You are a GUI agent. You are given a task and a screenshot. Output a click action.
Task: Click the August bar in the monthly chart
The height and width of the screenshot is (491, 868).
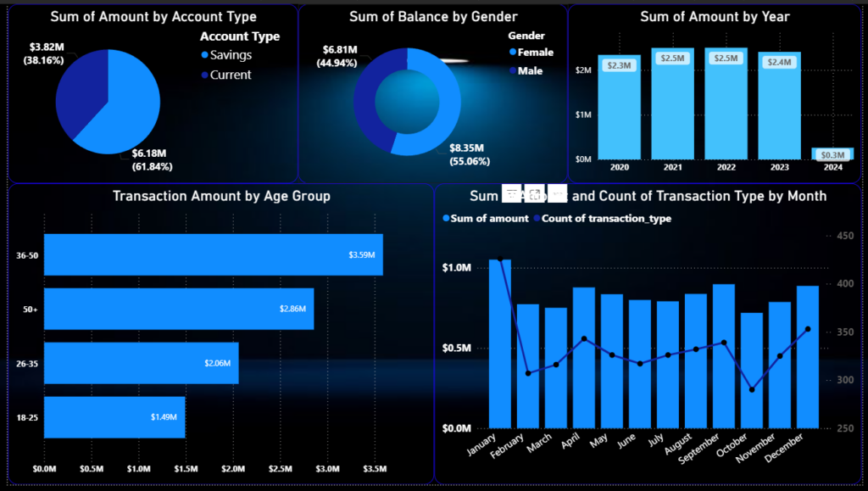click(x=696, y=361)
